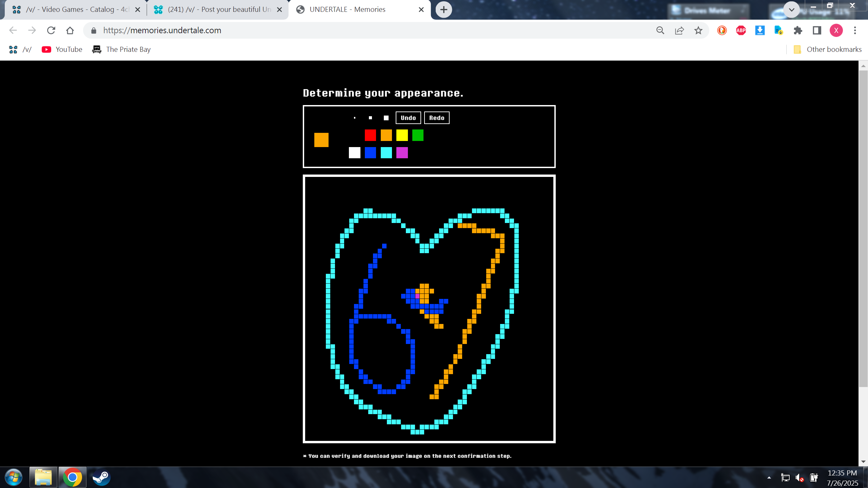Open the DuckDuckGo extension
Viewport: 868px width, 488px height.
point(722,30)
